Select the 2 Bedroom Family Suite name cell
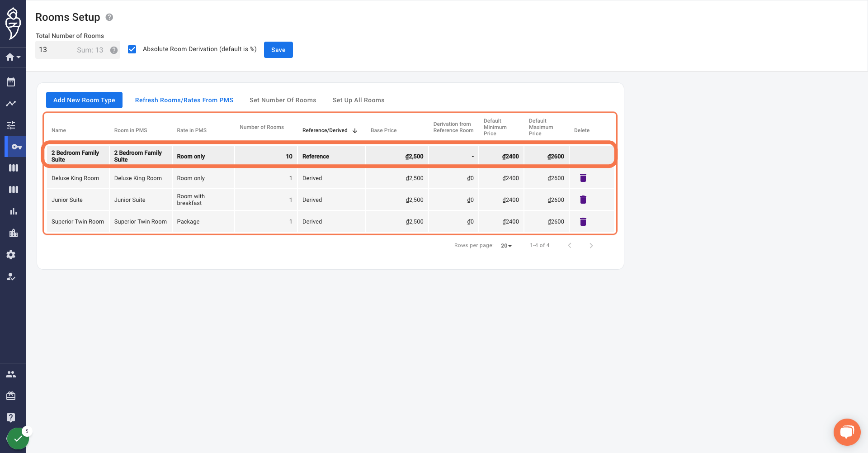This screenshot has width=868, height=453. [x=78, y=156]
